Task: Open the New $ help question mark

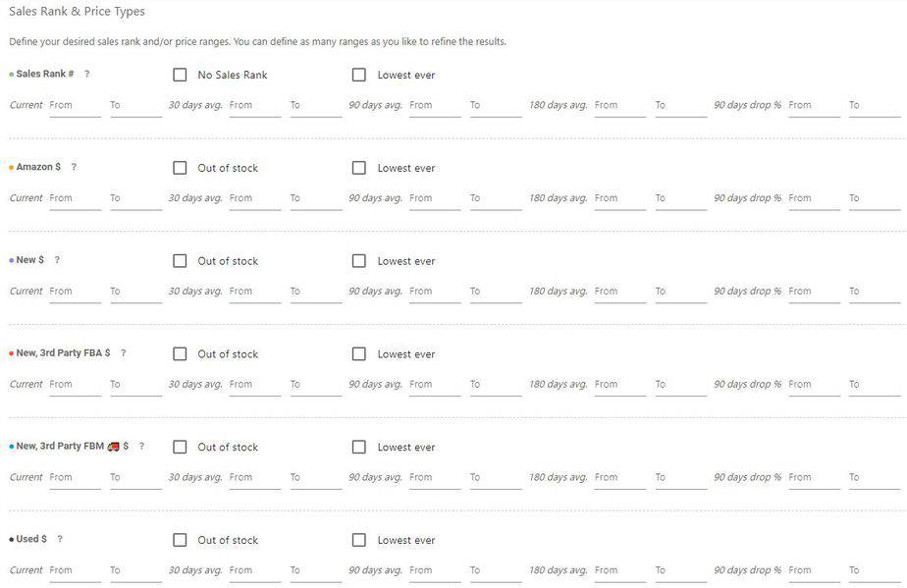Action: pos(57,260)
